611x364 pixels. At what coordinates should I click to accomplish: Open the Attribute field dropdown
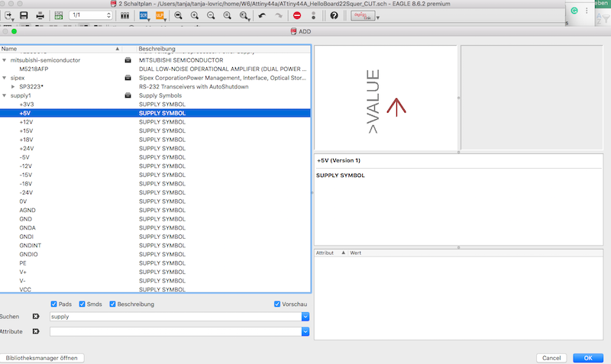(305, 332)
